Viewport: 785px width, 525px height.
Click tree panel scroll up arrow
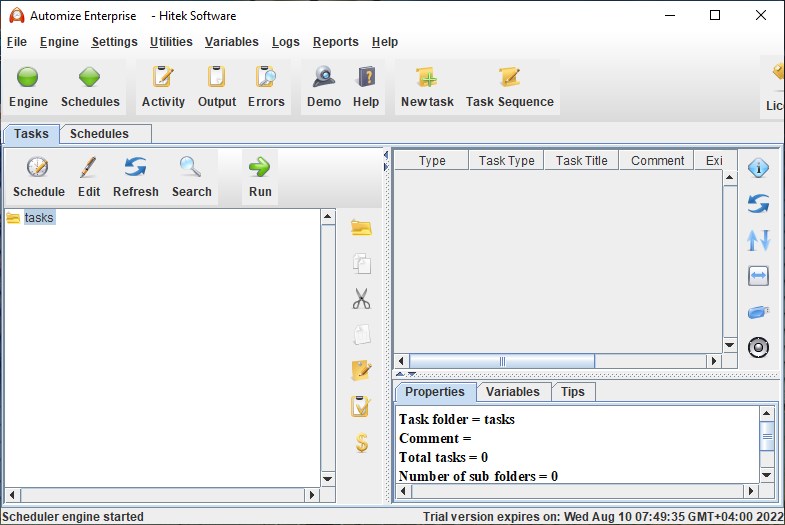point(327,217)
